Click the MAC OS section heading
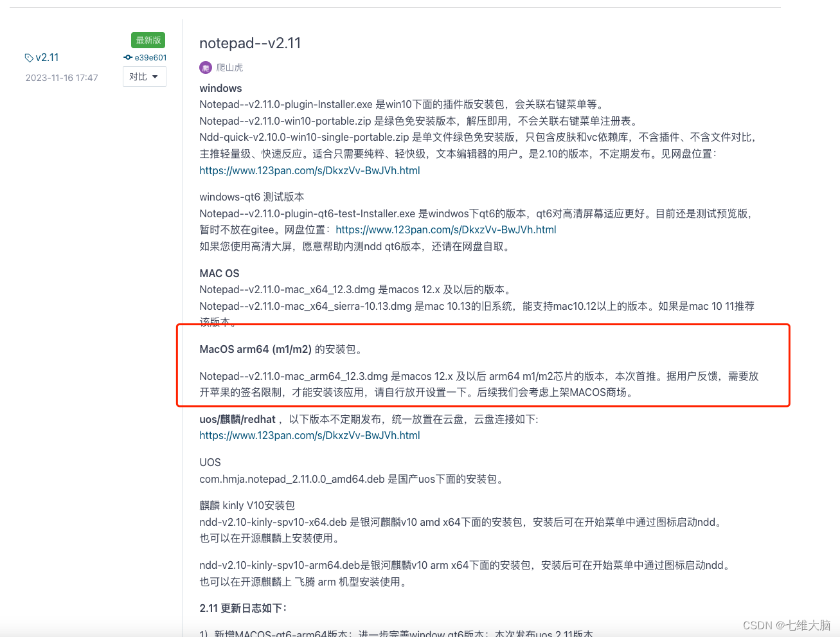The width and height of the screenshot is (840, 637). click(x=219, y=273)
